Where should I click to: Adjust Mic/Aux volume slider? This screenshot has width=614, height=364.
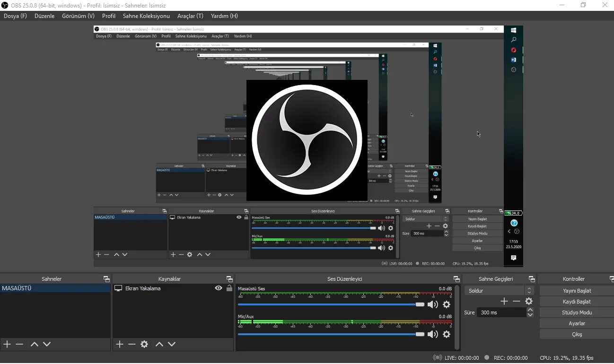(331, 334)
